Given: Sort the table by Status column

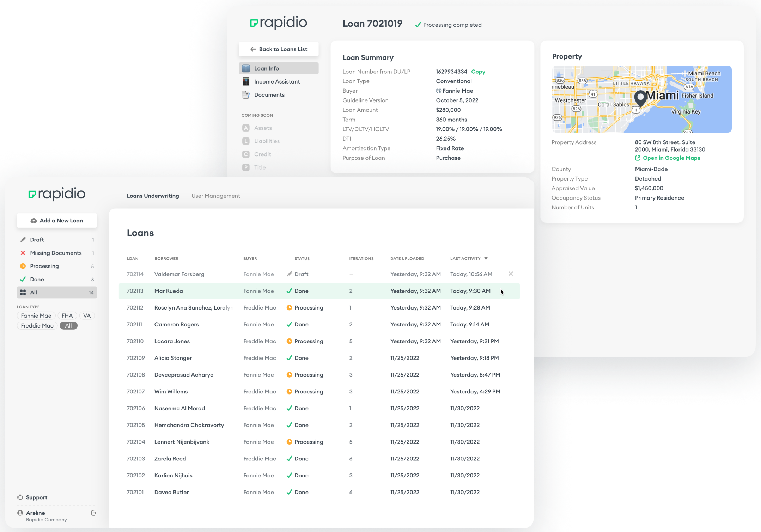Looking at the screenshot, I should [302, 259].
